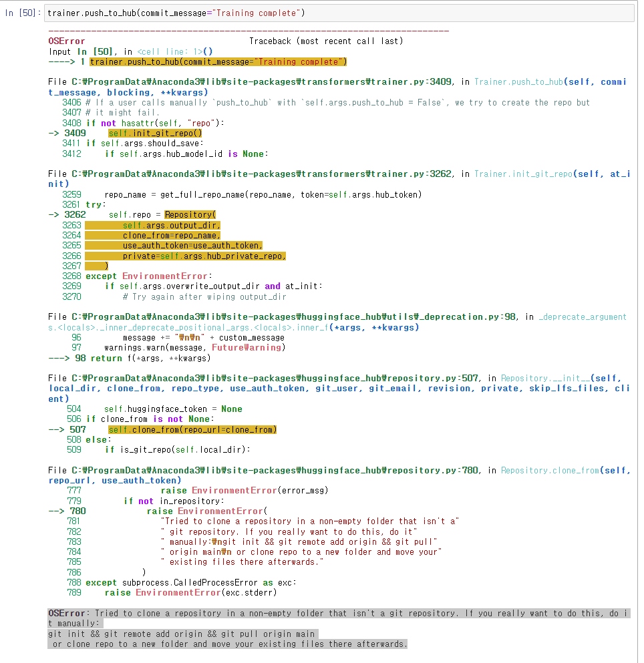644x663 pixels.
Task: Click 'Traceback (most recent call last)' text
Action: coord(326,41)
